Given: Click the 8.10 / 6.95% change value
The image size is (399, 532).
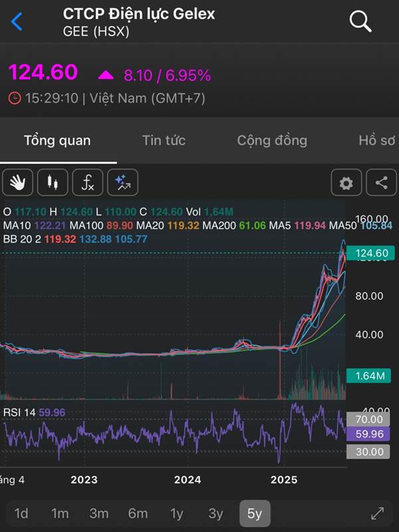Looking at the screenshot, I should point(167,75).
